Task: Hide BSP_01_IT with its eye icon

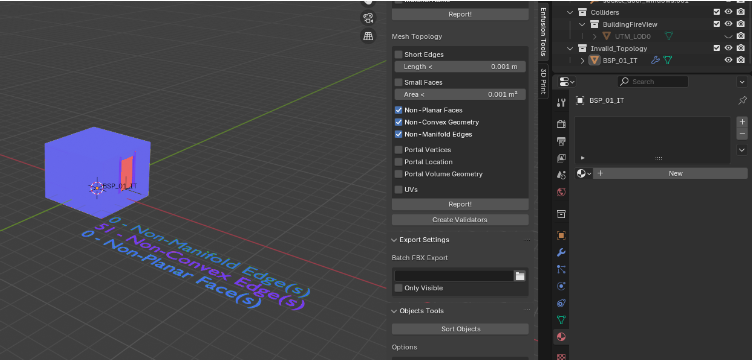Action: click(728, 60)
